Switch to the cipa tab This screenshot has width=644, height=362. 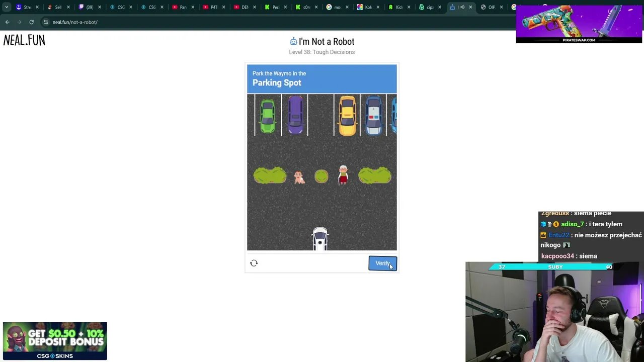(x=431, y=7)
